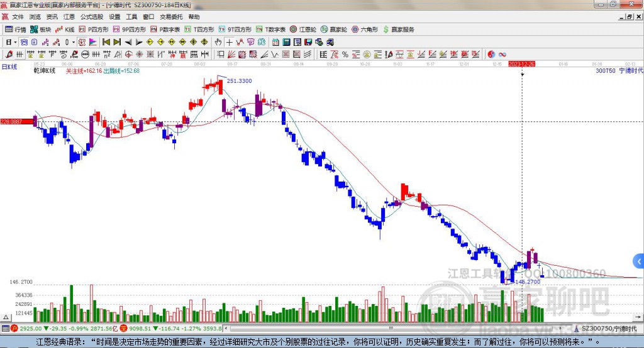Click the 300750 宁德时代 stock title
Viewport: 644px width, 348px height.
[619, 70]
